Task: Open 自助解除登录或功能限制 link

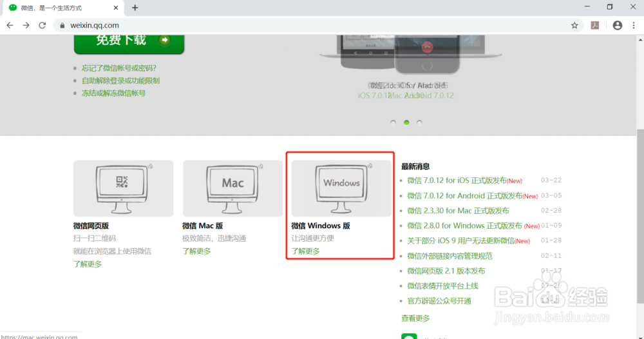Action: (x=120, y=81)
